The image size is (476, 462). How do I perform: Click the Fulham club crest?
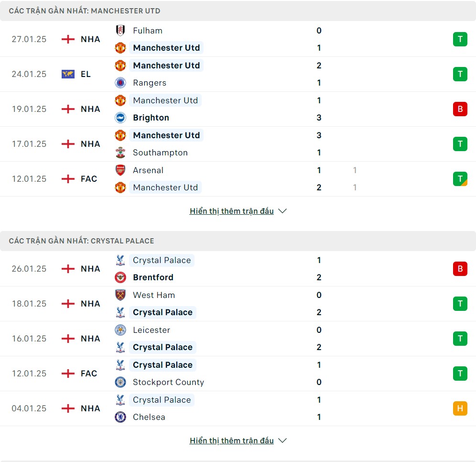pyautogui.click(x=120, y=31)
